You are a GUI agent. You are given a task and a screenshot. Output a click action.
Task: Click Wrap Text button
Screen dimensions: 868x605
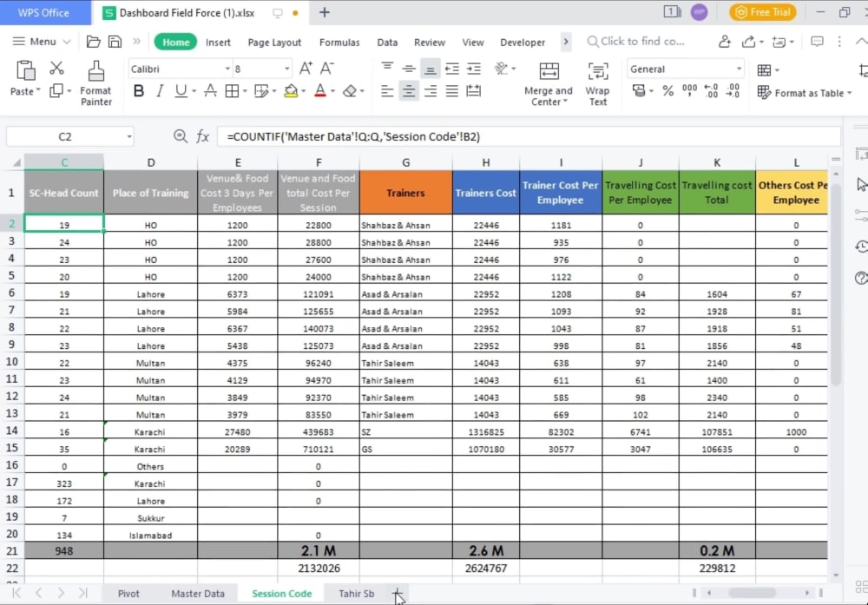(598, 83)
